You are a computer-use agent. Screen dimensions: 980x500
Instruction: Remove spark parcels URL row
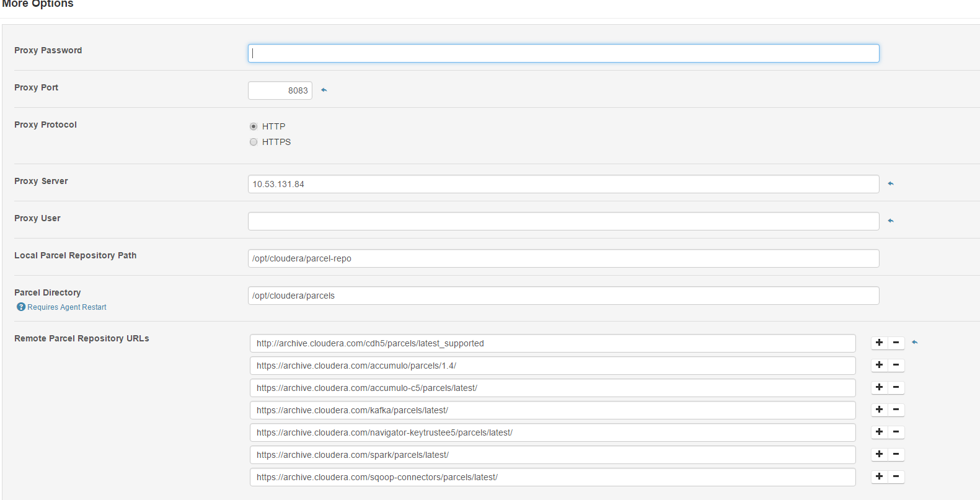tap(896, 454)
